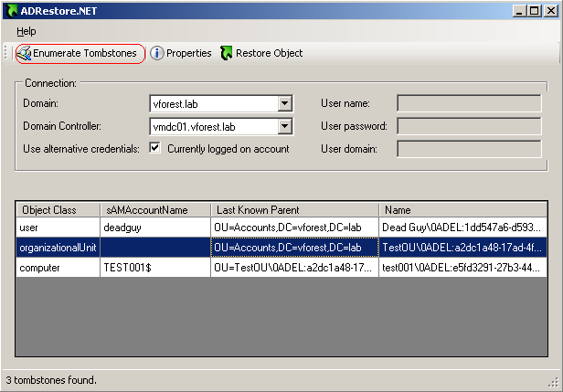Click the User password field

[x=469, y=126]
